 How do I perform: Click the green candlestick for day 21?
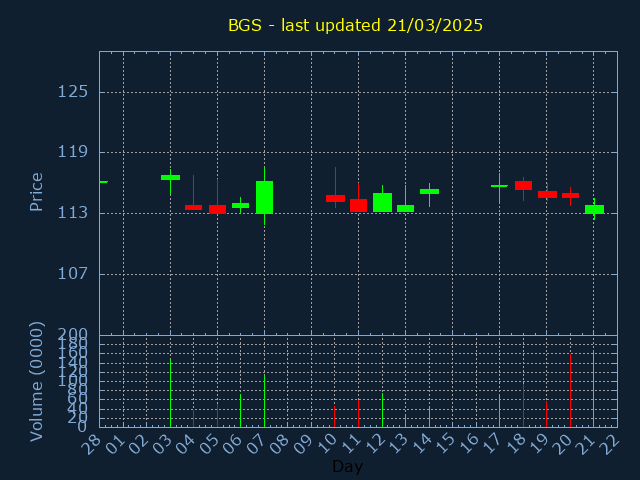[x=594, y=209]
